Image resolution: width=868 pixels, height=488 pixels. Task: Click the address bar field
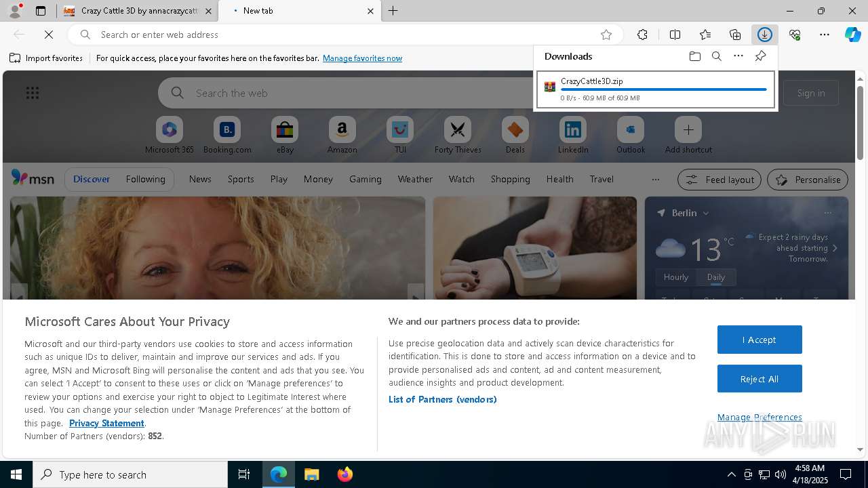tap(346, 35)
